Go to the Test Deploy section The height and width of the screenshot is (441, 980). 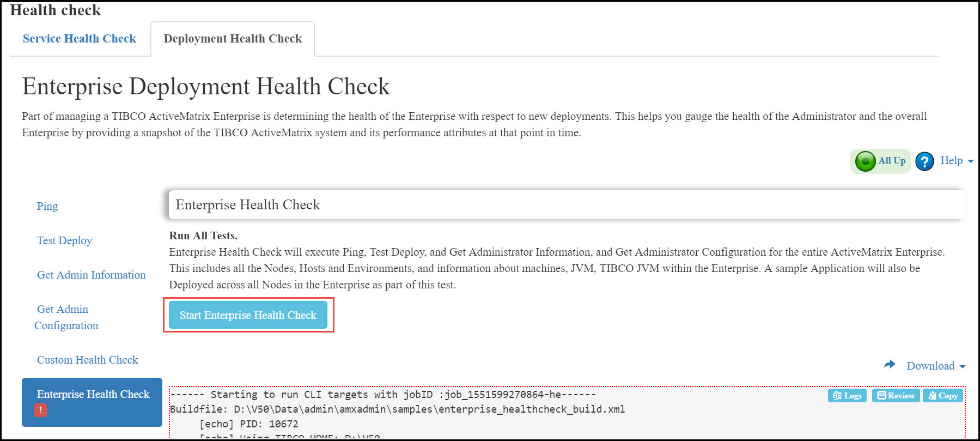pos(64,240)
